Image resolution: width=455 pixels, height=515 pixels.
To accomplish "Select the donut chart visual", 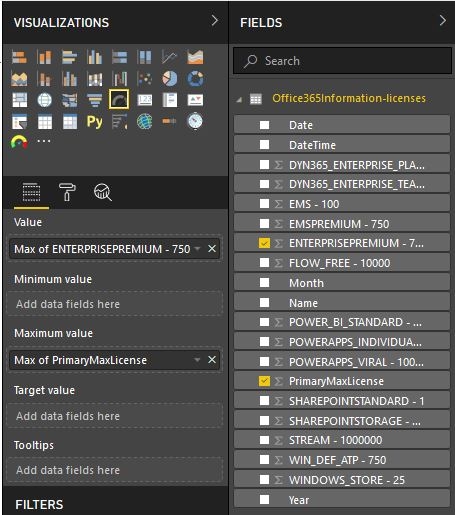I will pos(195,79).
